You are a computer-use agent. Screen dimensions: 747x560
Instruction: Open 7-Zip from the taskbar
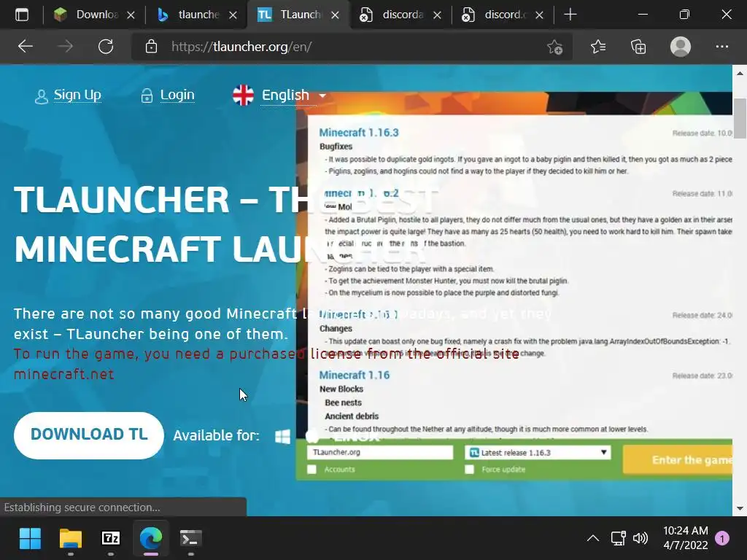111,539
